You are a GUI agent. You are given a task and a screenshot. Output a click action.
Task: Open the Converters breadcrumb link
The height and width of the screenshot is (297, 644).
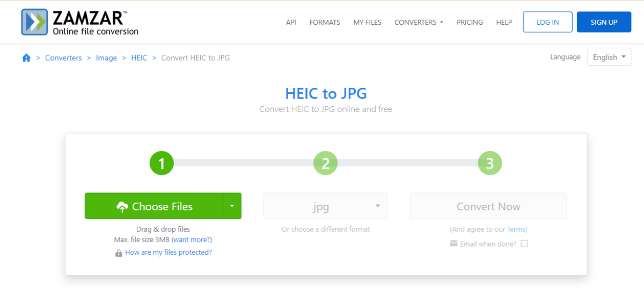(x=63, y=57)
